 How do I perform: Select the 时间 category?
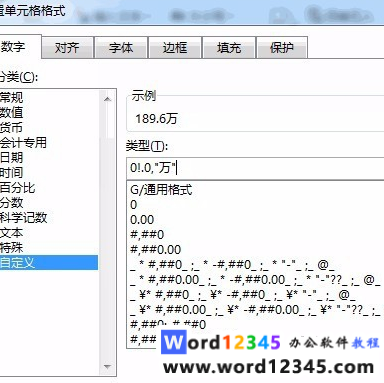(x=49, y=173)
